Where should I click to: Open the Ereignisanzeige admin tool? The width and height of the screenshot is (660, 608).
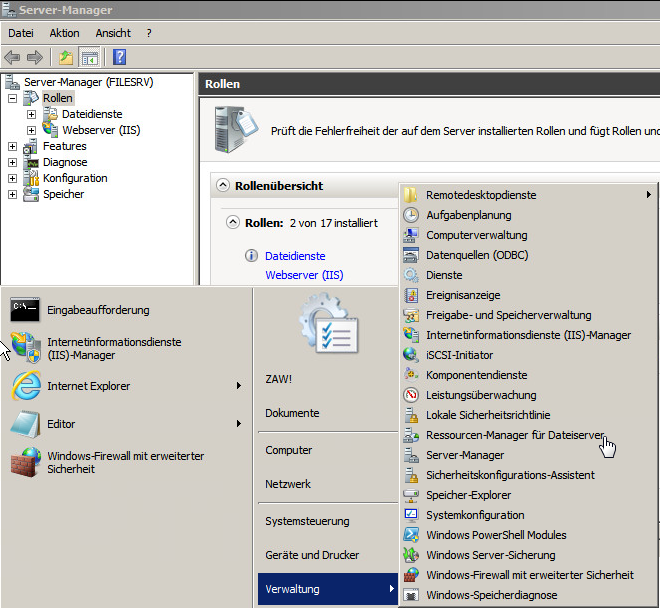tap(463, 295)
